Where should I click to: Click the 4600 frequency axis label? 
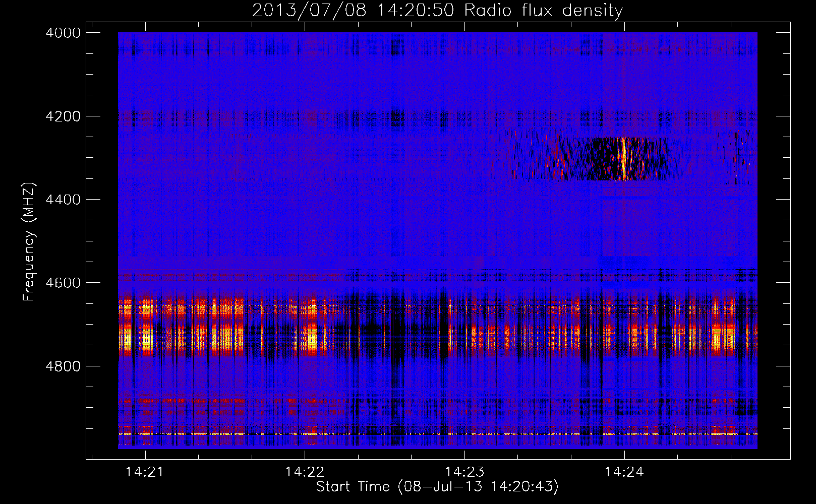pos(63,283)
